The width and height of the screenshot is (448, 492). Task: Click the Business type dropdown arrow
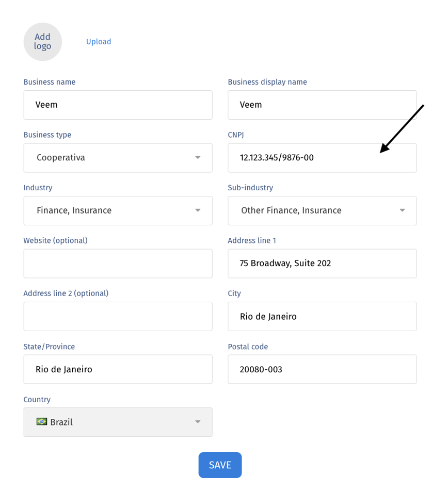click(198, 158)
